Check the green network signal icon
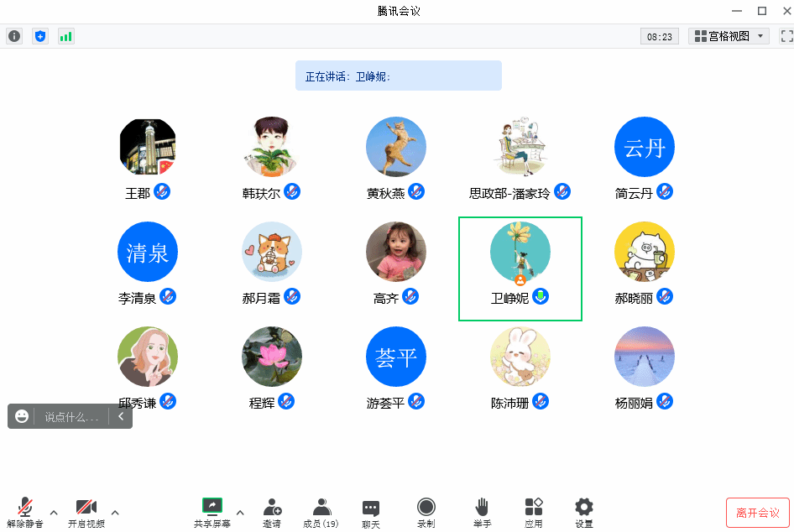The width and height of the screenshot is (794, 532). (x=66, y=36)
